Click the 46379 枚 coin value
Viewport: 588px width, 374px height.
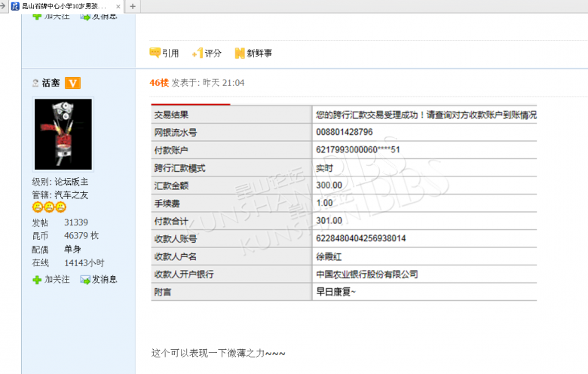(x=81, y=235)
